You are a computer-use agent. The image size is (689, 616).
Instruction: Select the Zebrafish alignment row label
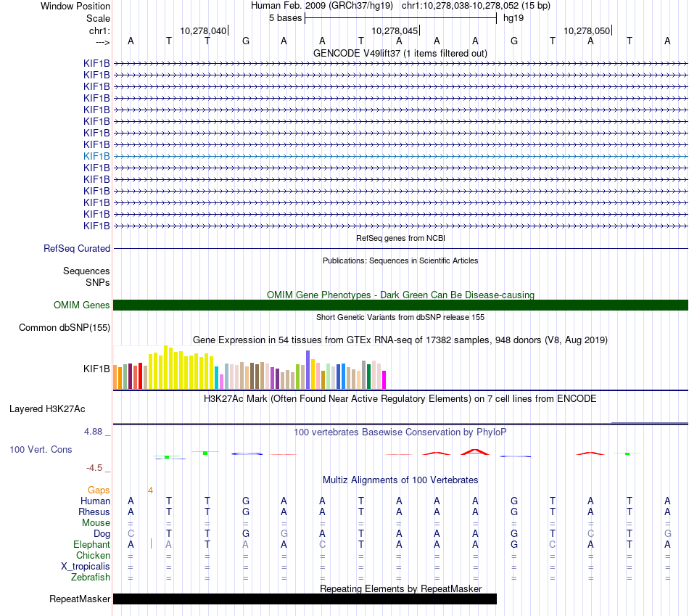(x=91, y=577)
